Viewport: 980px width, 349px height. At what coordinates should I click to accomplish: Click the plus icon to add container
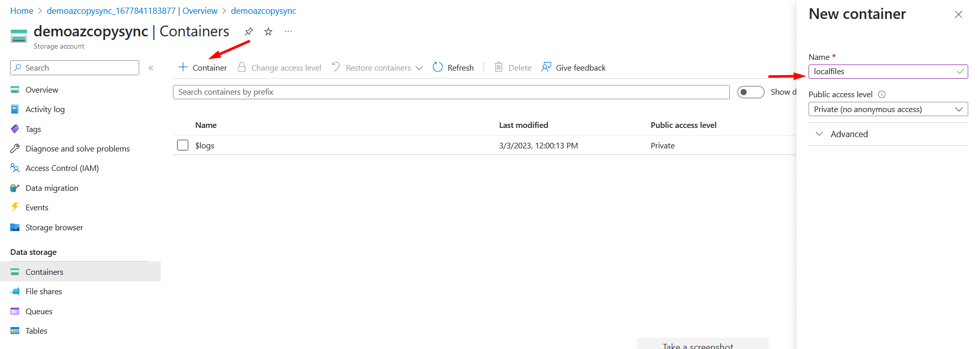click(183, 67)
